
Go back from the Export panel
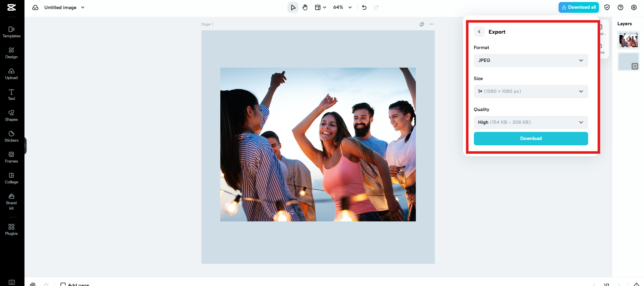479,32
